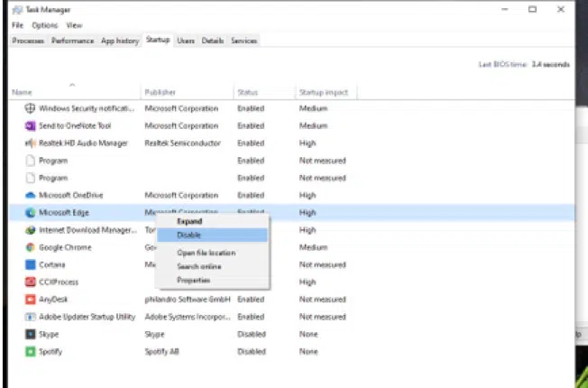Sort list by Status column header
This screenshot has height=388, width=588.
click(x=248, y=92)
